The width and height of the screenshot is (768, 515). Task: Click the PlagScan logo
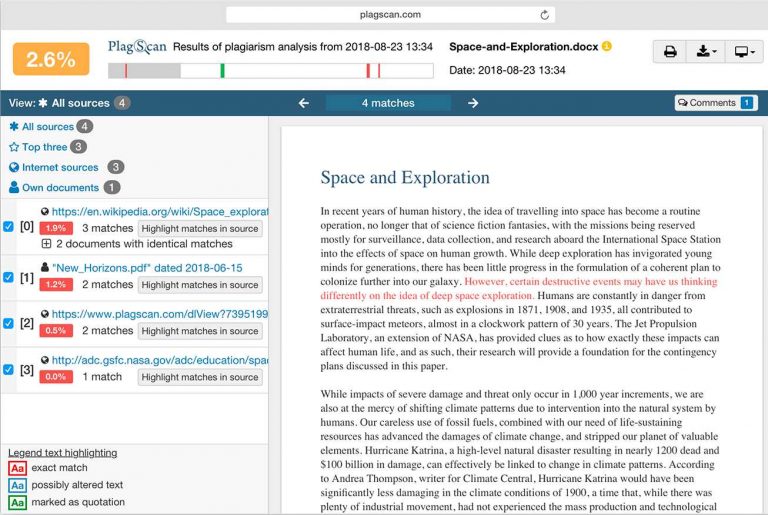[x=137, y=47]
